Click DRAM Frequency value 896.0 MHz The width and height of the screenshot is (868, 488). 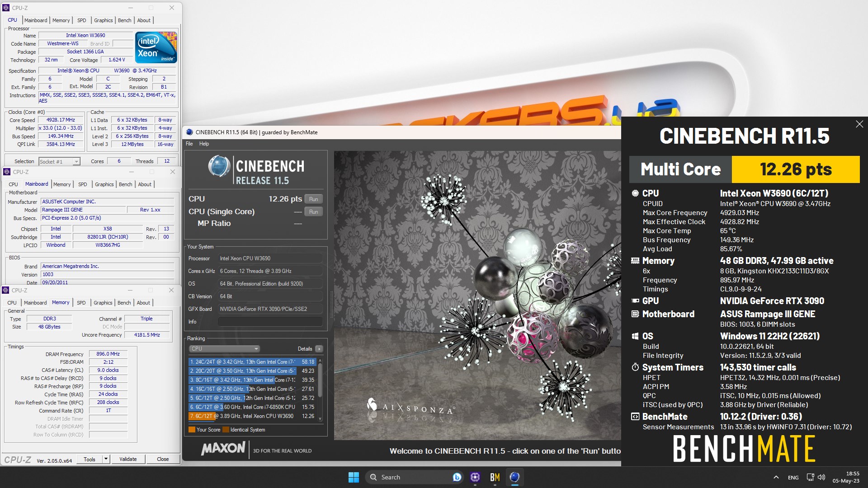108,354
